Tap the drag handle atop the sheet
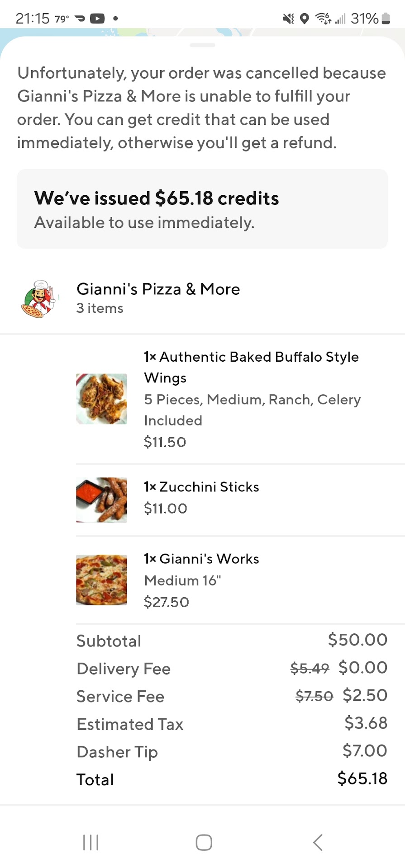The height and width of the screenshot is (868, 405). [x=202, y=45]
